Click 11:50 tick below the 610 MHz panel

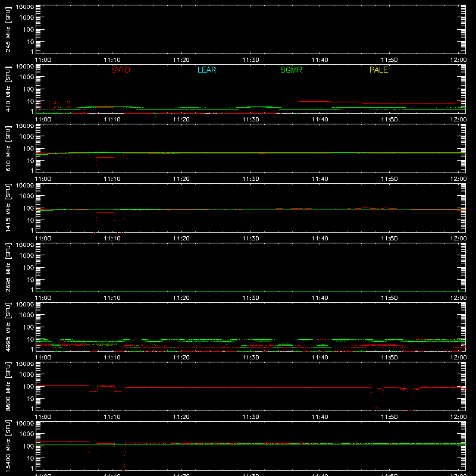coord(389,179)
